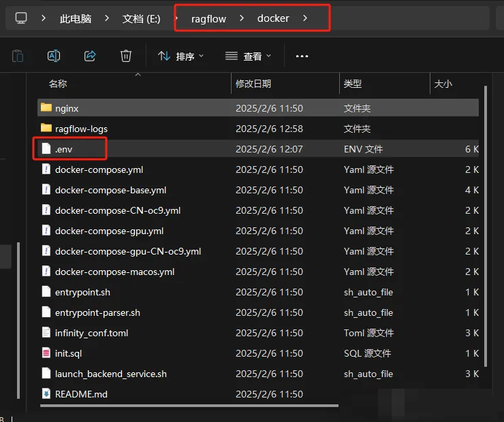
Task: Click navigation pane vertical scrollbar
Action: pyautogui.click(x=18, y=321)
